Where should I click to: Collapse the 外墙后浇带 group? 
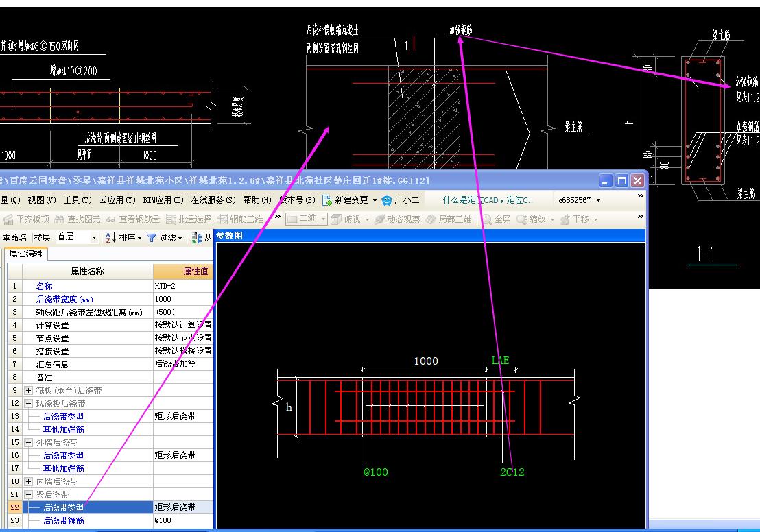click(x=29, y=442)
